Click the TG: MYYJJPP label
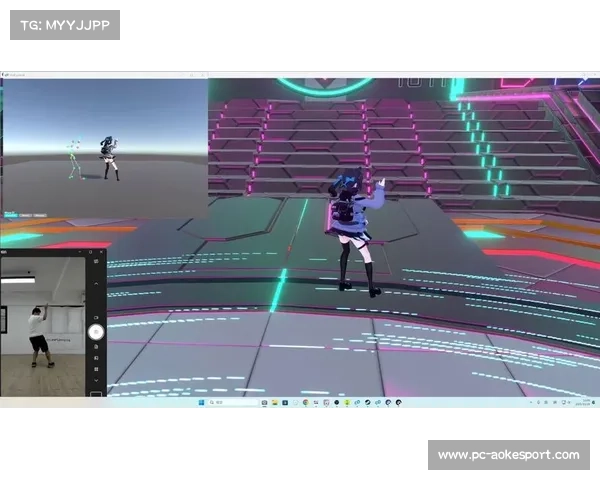 point(64,24)
